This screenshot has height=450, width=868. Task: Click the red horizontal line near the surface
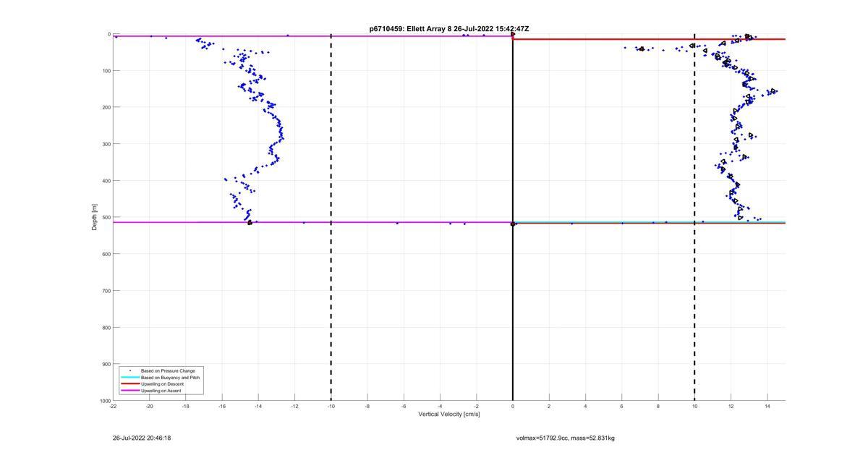tap(649, 39)
